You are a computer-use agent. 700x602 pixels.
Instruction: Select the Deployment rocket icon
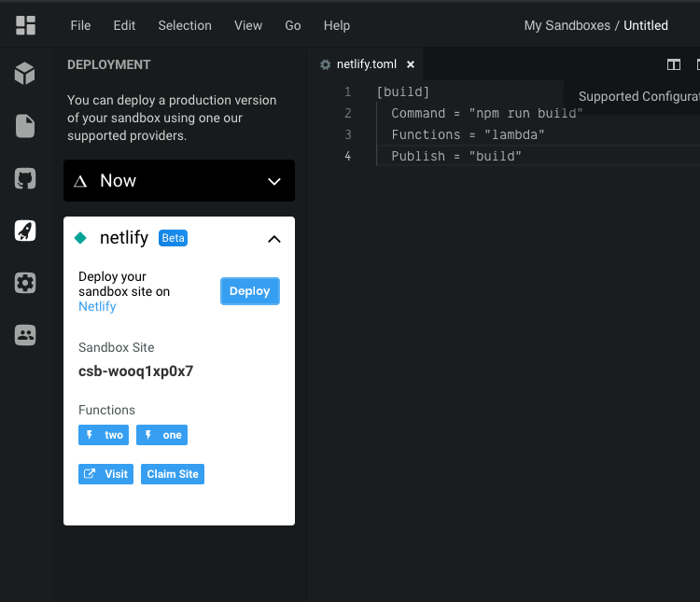25,231
